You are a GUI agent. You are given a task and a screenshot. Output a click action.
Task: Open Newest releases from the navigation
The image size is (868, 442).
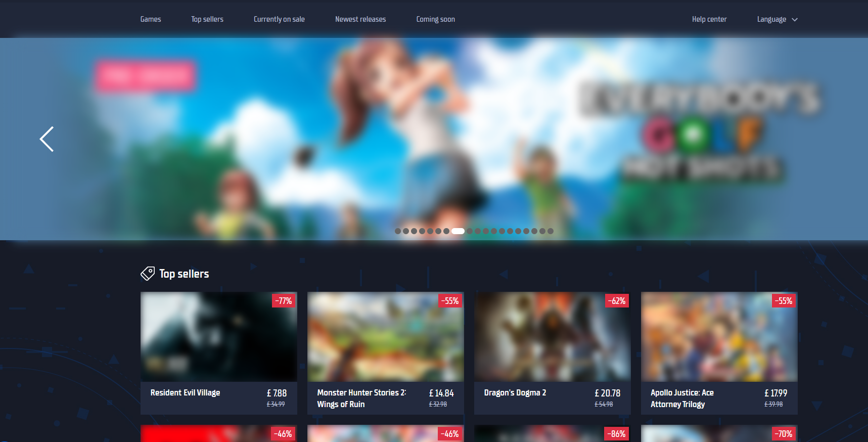360,19
